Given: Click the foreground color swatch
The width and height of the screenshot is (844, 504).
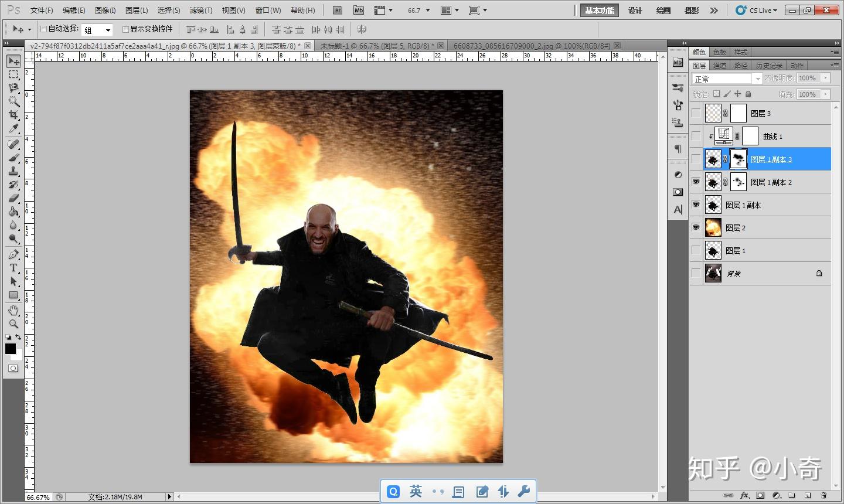Looking at the screenshot, I should [x=11, y=349].
